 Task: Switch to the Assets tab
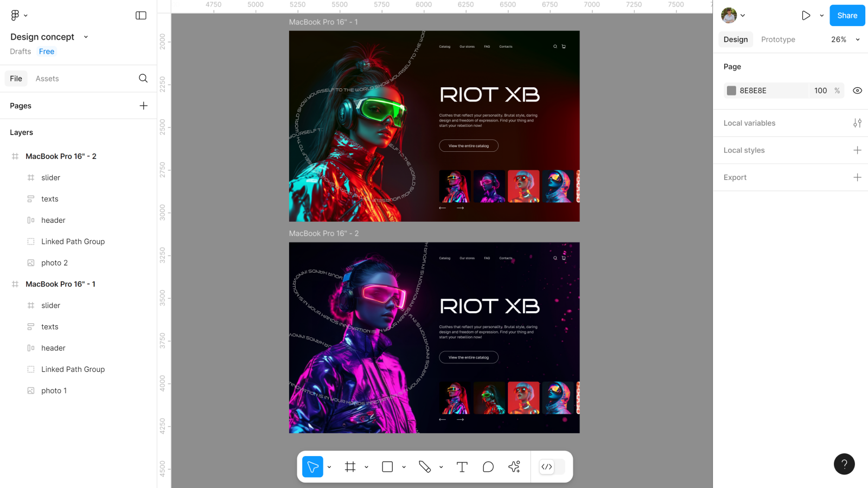coord(47,79)
